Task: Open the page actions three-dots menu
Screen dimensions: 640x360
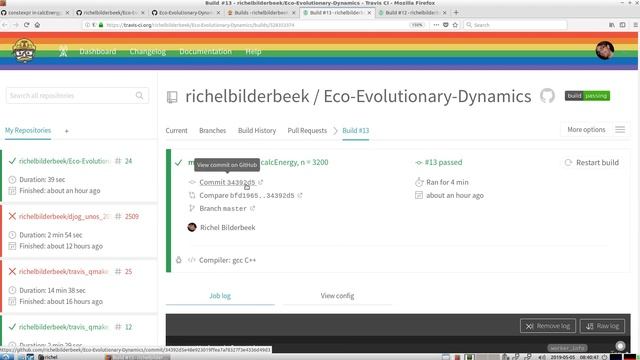Action: pos(436,25)
